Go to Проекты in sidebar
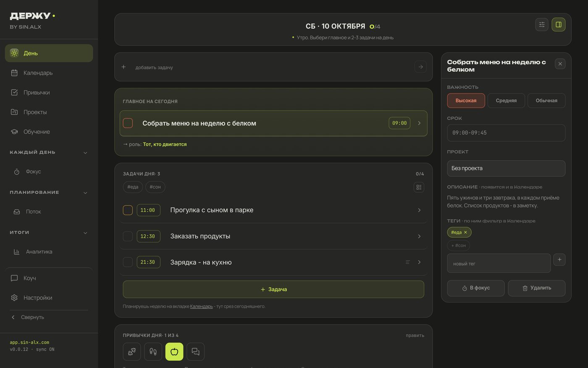The image size is (588, 368). pyautogui.click(x=49, y=112)
